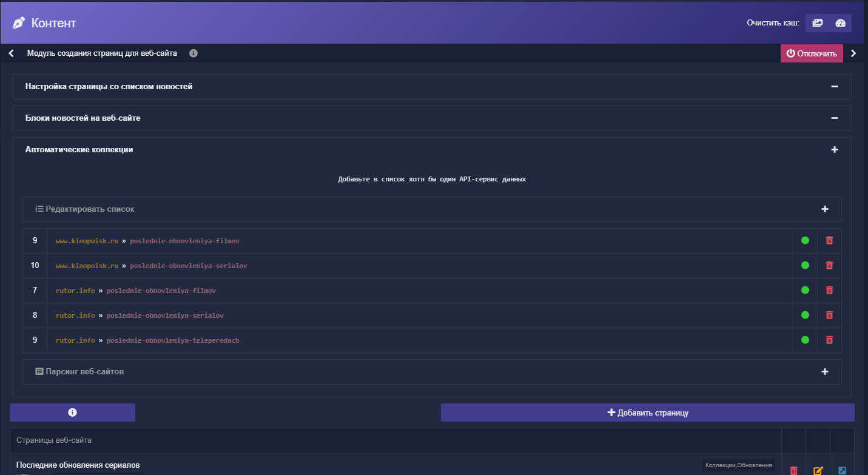The image size is (868, 475).
Task: Delete the kinopoisk poslednie-obnovleniya-filmov entry
Action: [829, 241]
